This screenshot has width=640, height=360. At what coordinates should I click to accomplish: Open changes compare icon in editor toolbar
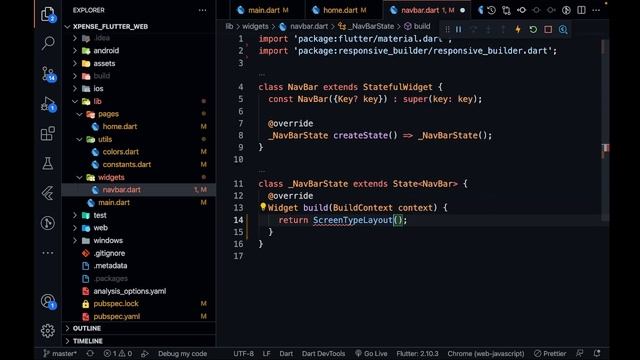506,10
